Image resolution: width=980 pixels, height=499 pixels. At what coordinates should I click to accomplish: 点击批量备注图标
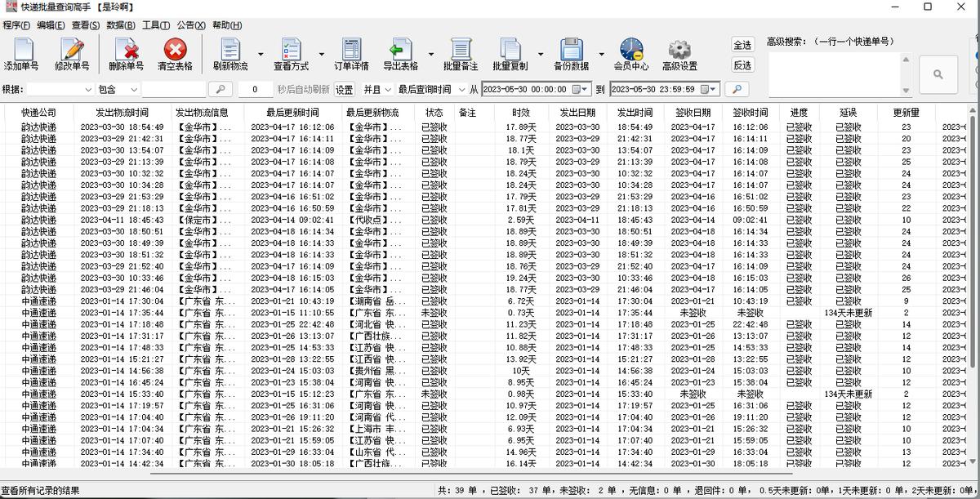pos(462,51)
